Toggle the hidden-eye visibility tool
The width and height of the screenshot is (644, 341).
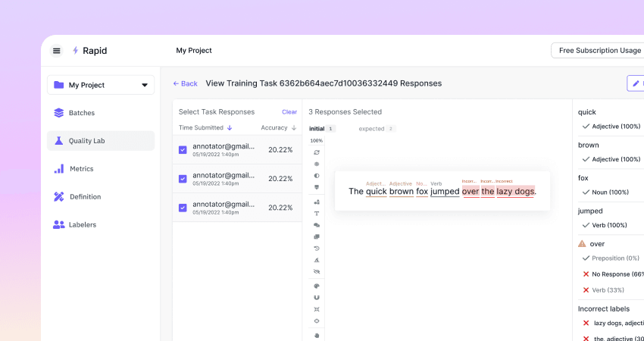317,271
